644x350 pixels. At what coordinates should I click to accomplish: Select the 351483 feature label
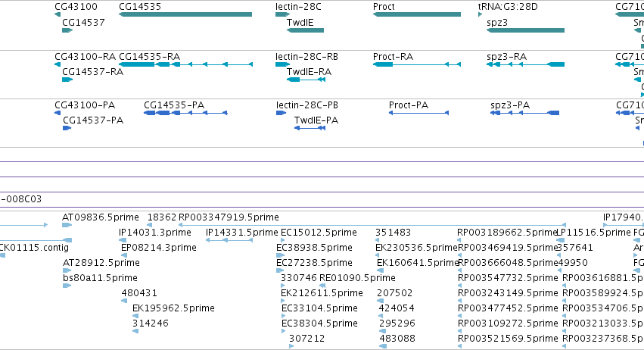[x=393, y=233]
